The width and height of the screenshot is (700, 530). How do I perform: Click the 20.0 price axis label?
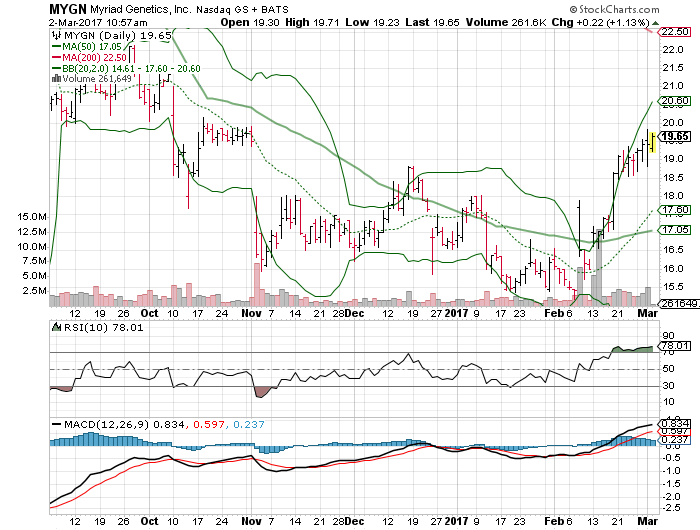672,122
